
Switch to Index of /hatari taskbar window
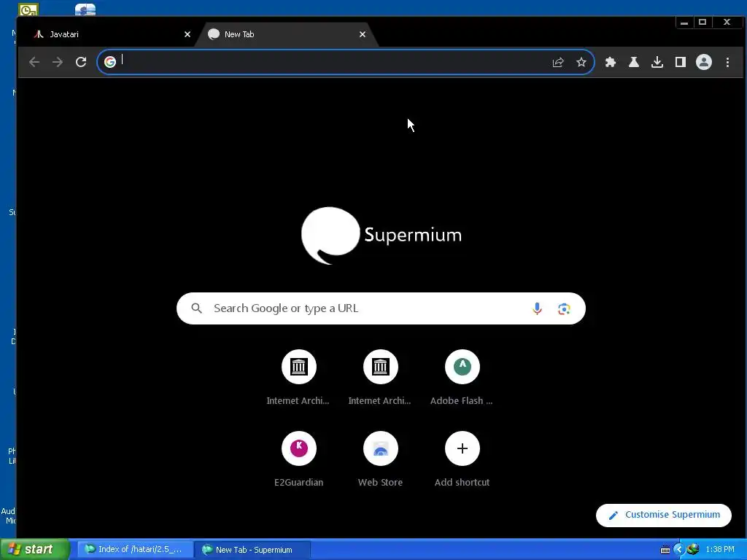click(135, 550)
